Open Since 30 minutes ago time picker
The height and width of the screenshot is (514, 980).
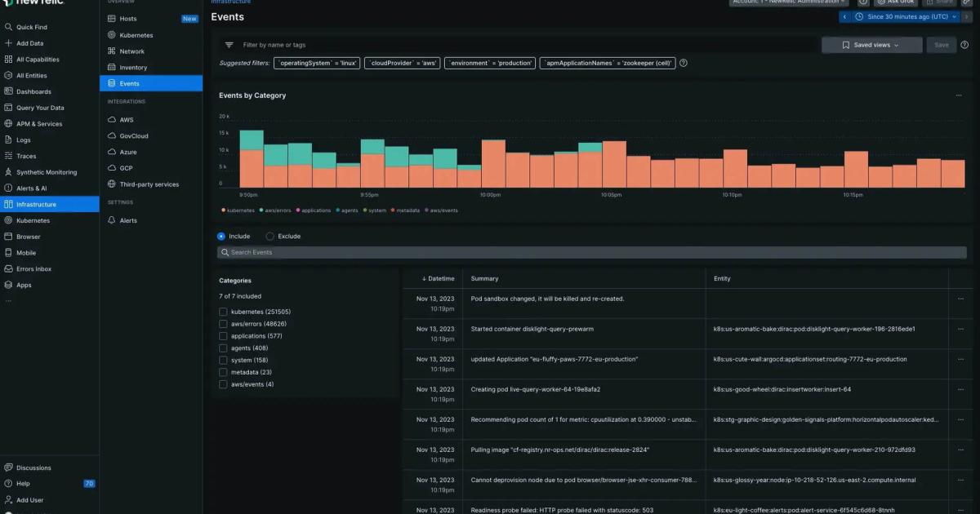(906, 16)
